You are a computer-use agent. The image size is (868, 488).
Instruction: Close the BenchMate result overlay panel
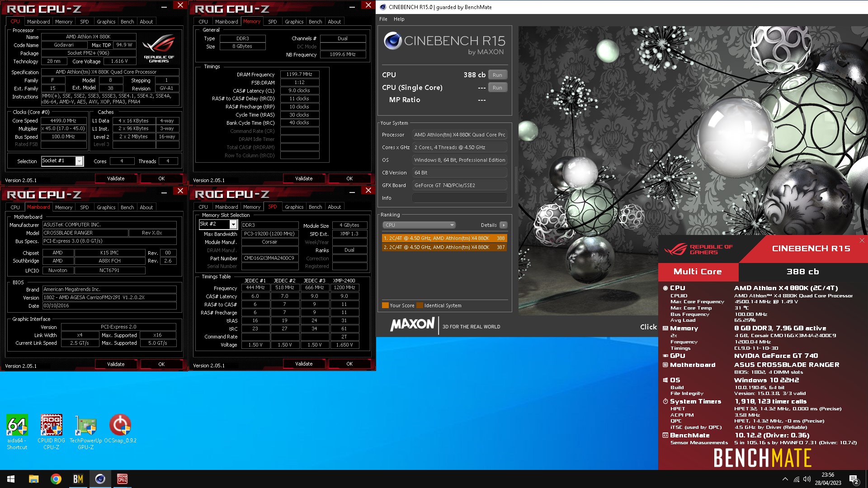862,240
